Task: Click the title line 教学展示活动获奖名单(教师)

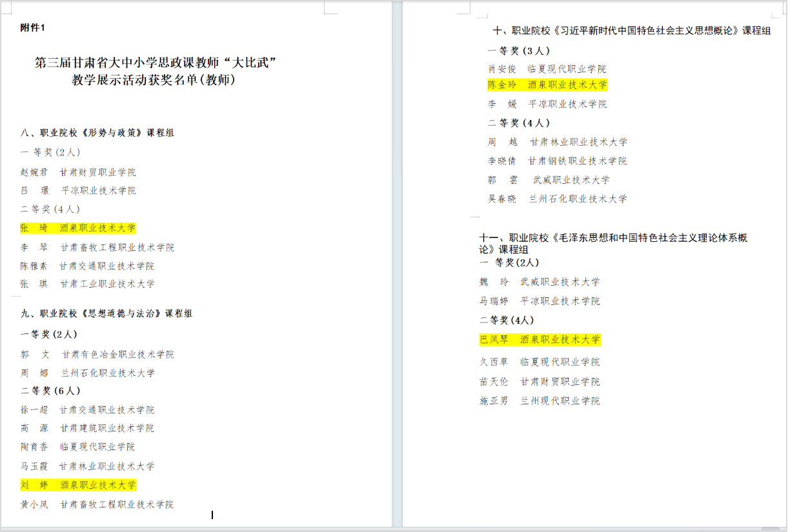Action: pos(154,80)
